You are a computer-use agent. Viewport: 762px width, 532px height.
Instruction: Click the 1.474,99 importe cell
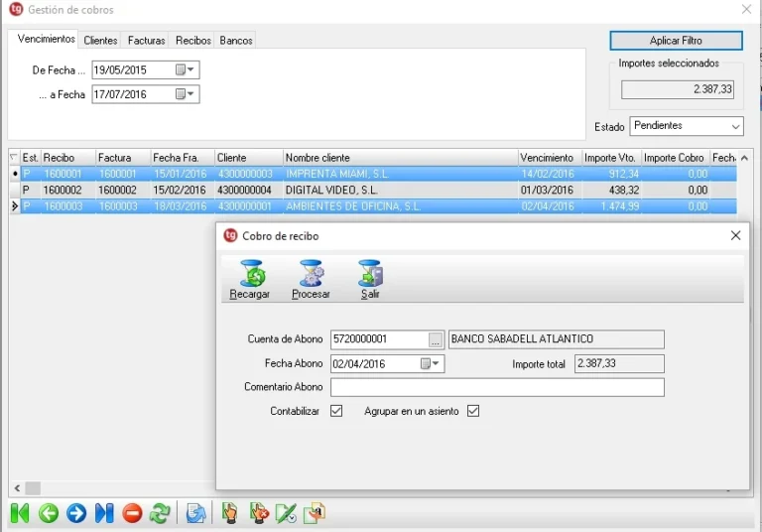coord(611,206)
